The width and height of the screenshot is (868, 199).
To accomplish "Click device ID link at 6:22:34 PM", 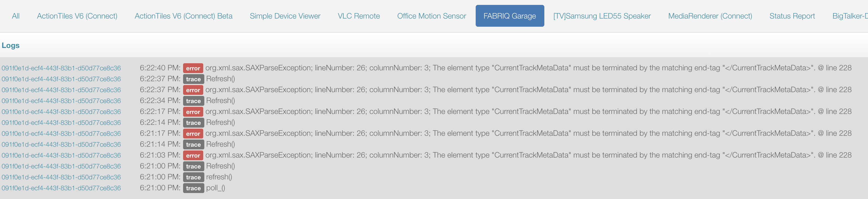I will [x=61, y=101].
